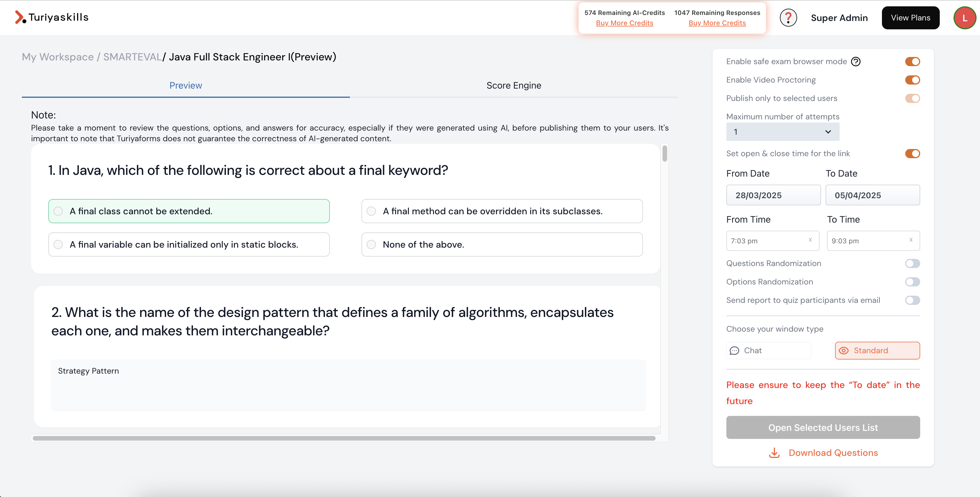Open the Maximum number of attempts dropdown

[x=782, y=132]
